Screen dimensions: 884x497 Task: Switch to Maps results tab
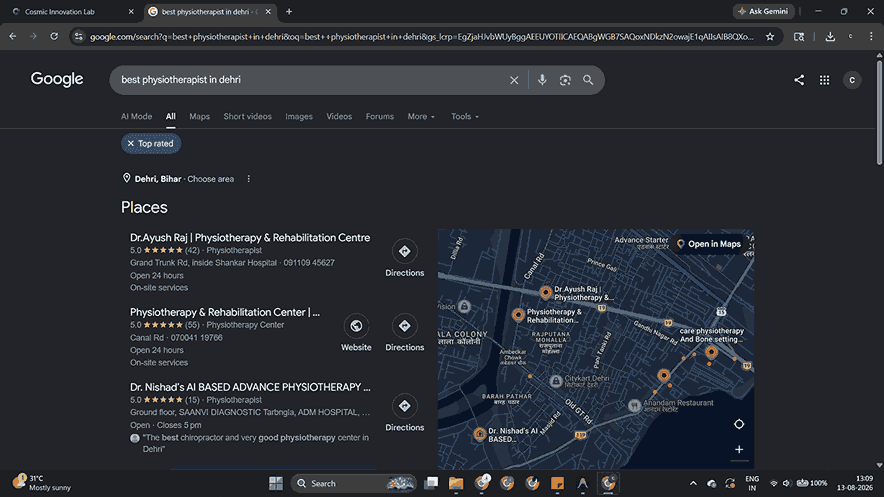[200, 117]
